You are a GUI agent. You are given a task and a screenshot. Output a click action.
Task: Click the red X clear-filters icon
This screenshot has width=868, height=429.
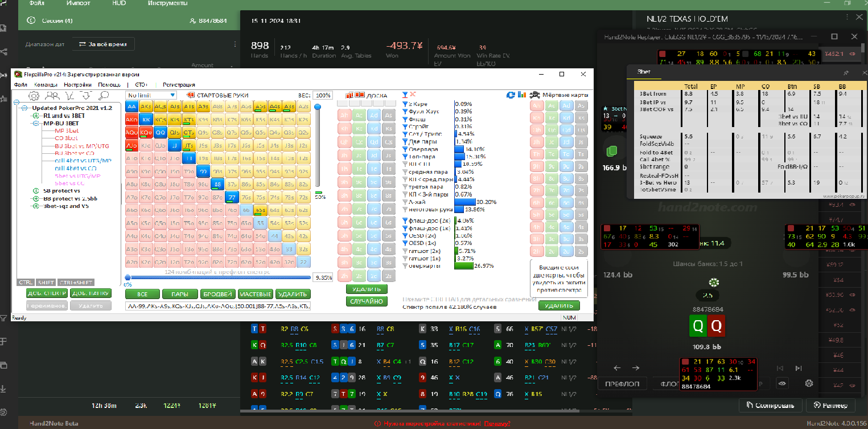coord(413,95)
